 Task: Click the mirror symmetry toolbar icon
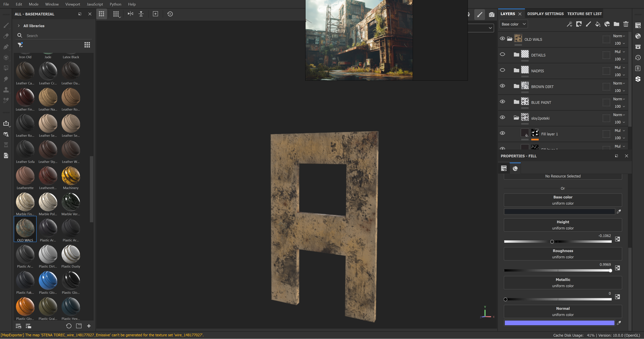click(x=130, y=14)
